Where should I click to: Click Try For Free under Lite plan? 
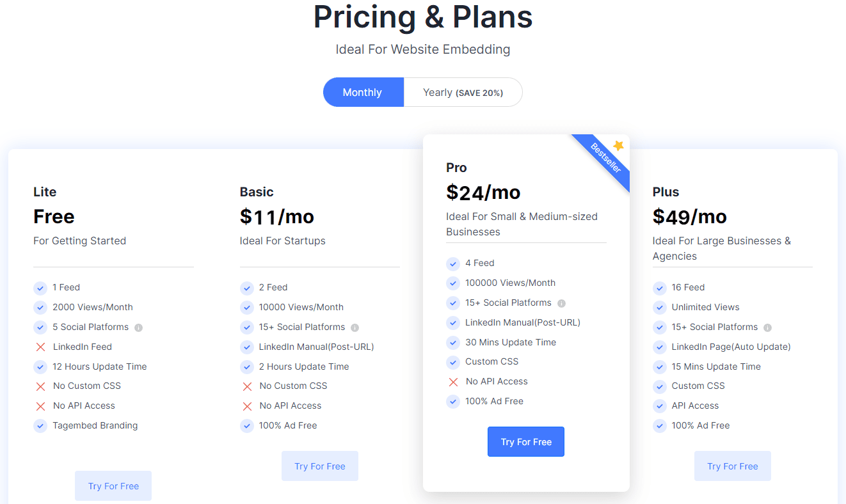113,486
